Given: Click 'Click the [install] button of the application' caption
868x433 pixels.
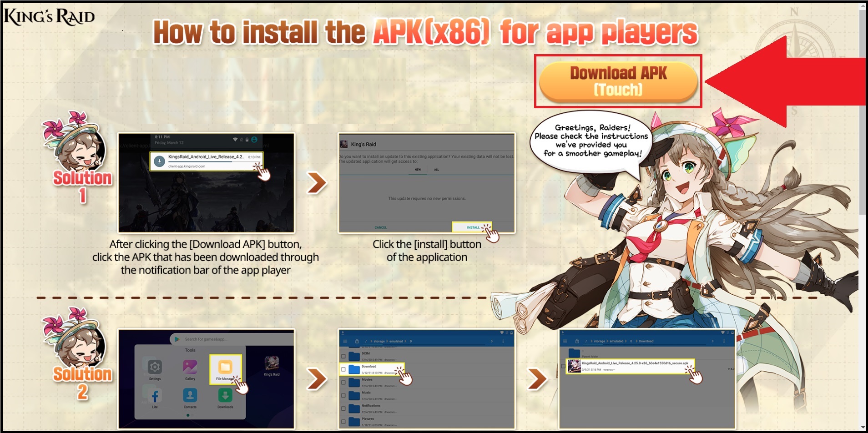Looking at the screenshot, I should (427, 251).
